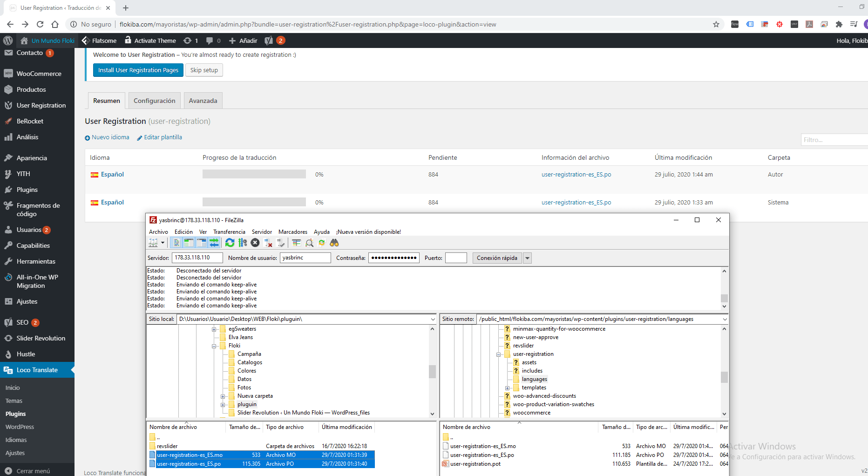Screen dimensions: 868x476
Task: Open comments bubble in admin bar
Action: 213,41
